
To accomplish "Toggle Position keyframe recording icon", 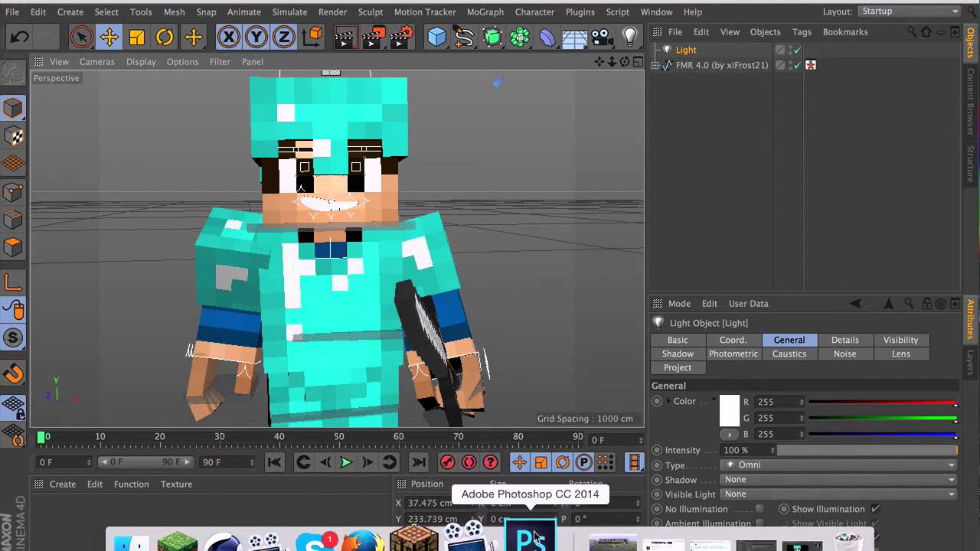I will (x=519, y=462).
